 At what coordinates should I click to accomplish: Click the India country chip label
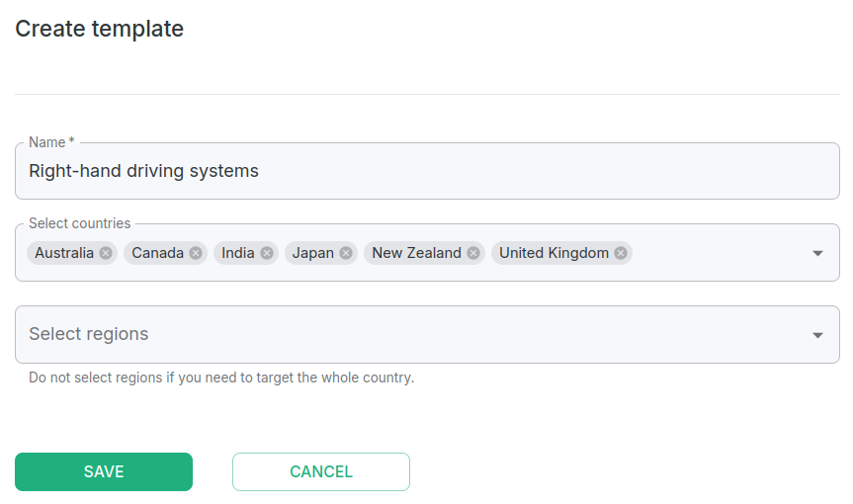tap(238, 253)
